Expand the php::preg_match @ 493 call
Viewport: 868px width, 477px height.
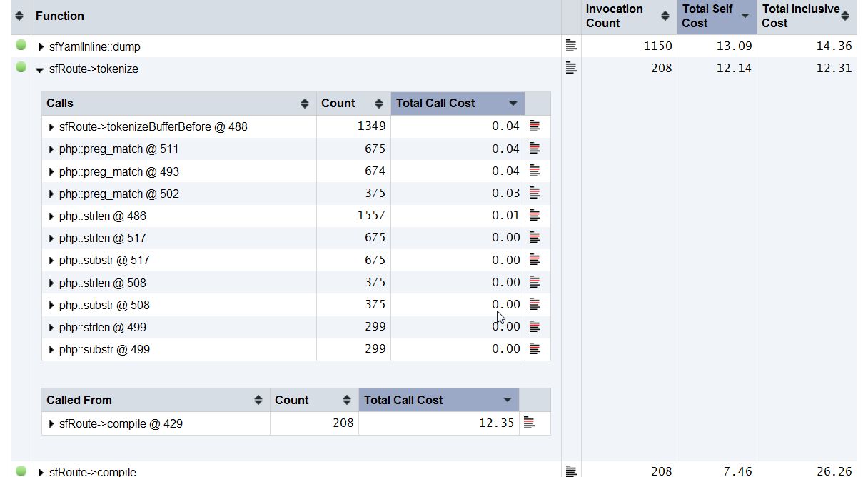51,172
